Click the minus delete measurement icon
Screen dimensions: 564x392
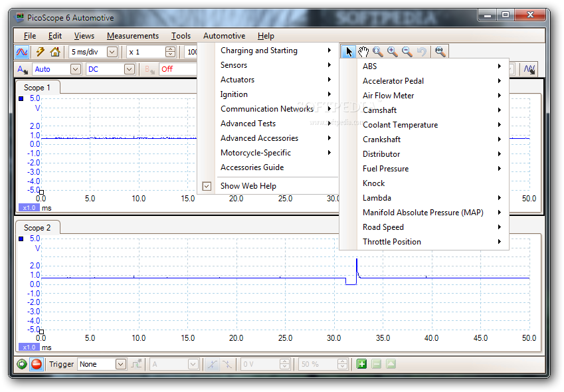coord(376,364)
